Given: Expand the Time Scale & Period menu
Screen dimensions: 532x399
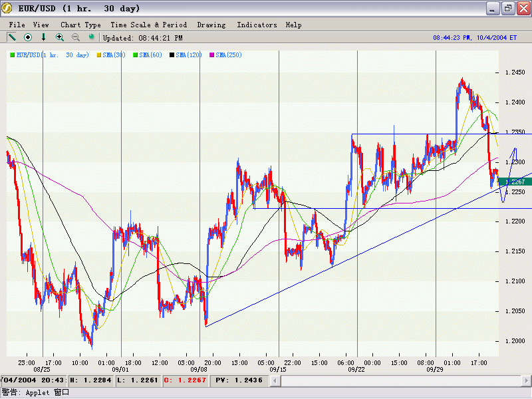Looking at the screenshot, I should 149,25.
